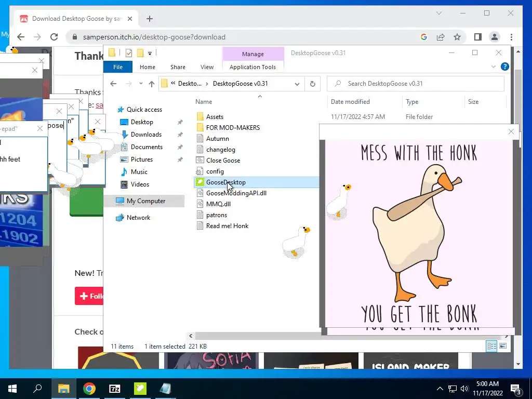Refresh the DesktopGoose v0.31 folder

tap(312, 84)
